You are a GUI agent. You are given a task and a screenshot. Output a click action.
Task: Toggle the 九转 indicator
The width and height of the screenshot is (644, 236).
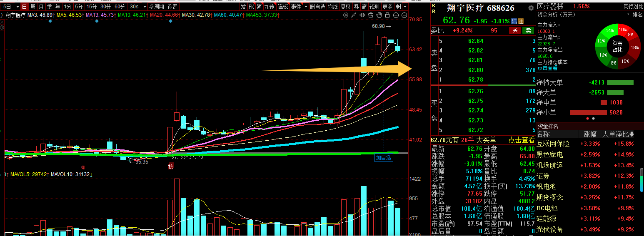pyautogui.click(x=270, y=7)
